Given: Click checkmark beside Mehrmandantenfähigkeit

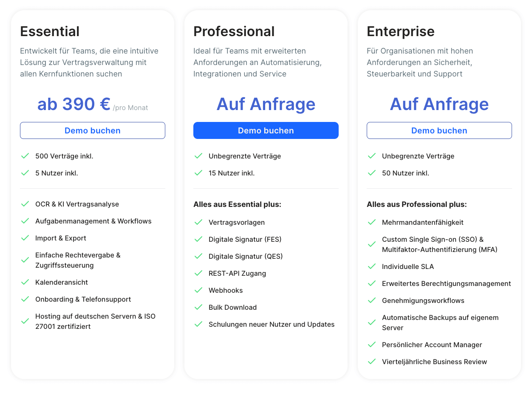Looking at the screenshot, I should click(372, 222).
